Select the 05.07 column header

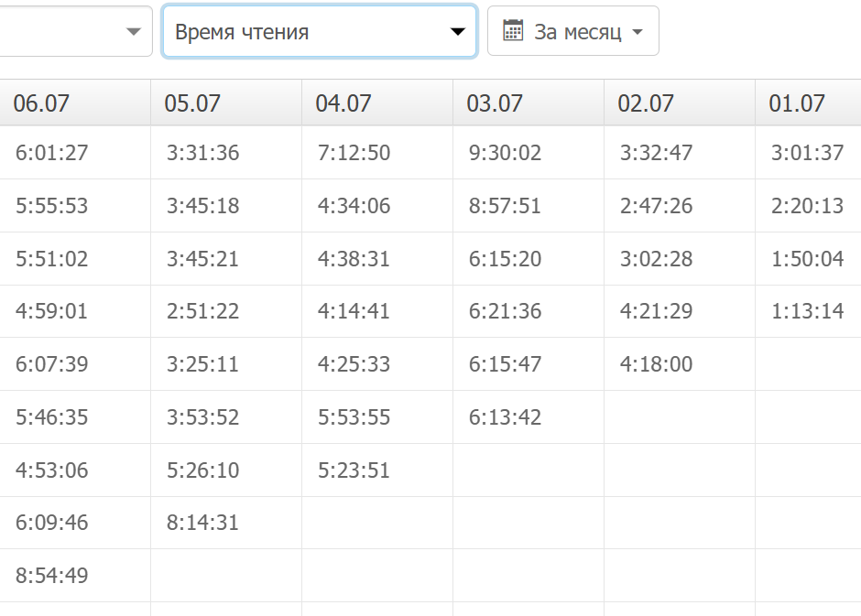pyautogui.click(x=193, y=103)
